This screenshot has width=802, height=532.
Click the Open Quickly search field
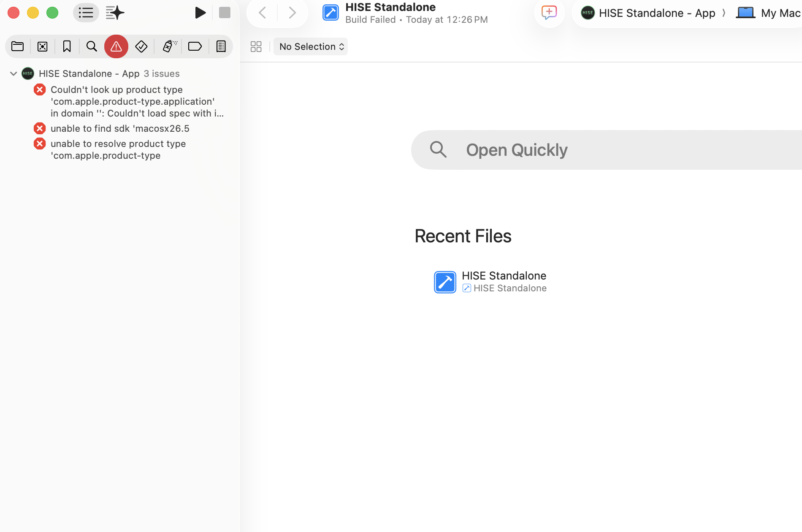[x=607, y=150]
